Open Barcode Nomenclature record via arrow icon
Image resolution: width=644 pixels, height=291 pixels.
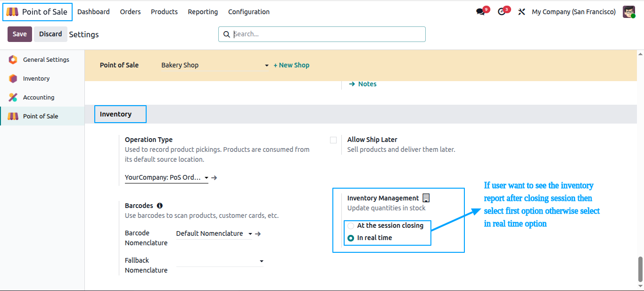[x=258, y=233]
